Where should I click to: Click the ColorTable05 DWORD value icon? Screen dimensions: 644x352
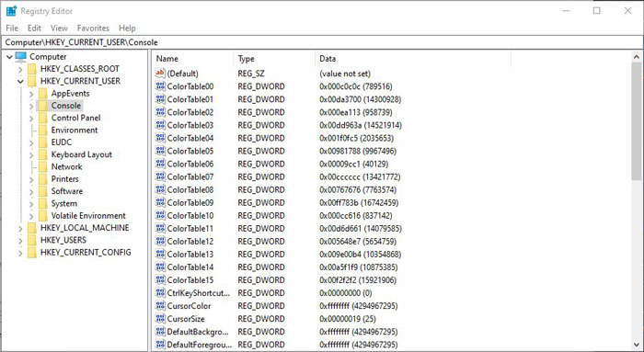(x=160, y=151)
